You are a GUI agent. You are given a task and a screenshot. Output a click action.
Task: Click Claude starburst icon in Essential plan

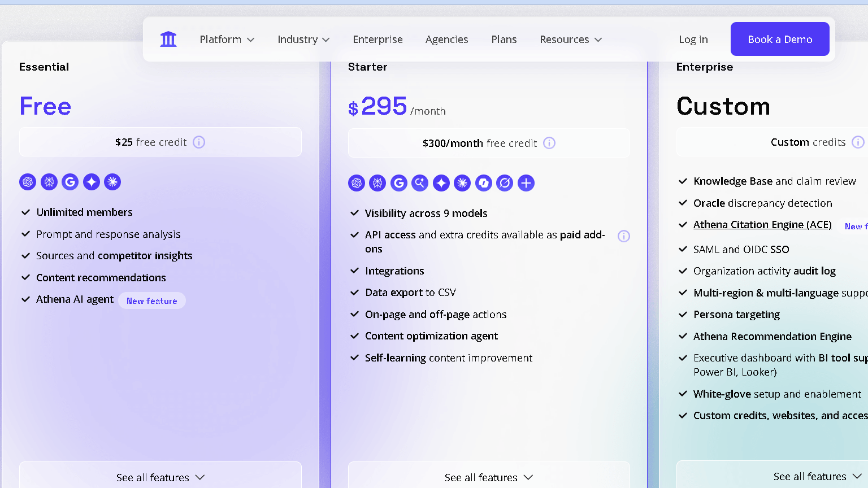(112, 182)
